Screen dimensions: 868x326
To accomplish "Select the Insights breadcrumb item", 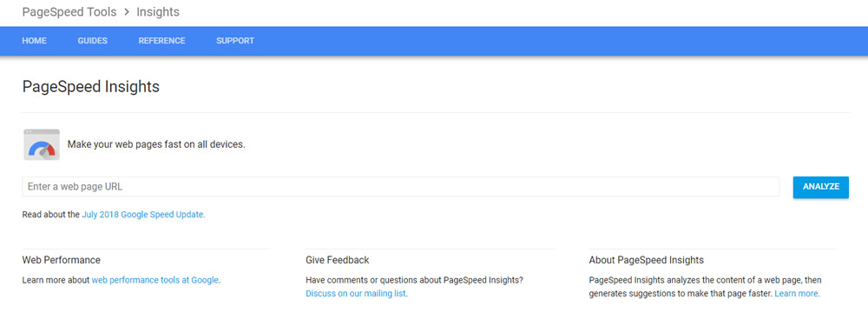I will [158, 11].
